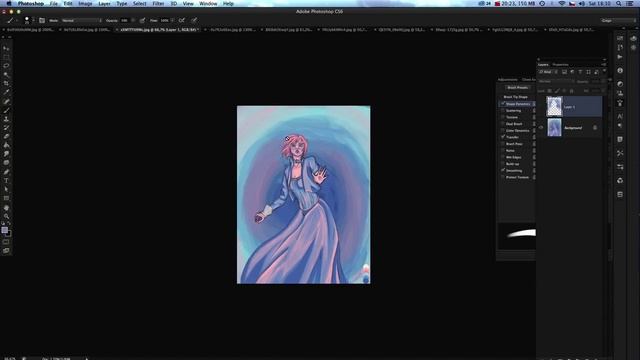Toggle Quick Mask mode icon

click(x=6, y=242)
